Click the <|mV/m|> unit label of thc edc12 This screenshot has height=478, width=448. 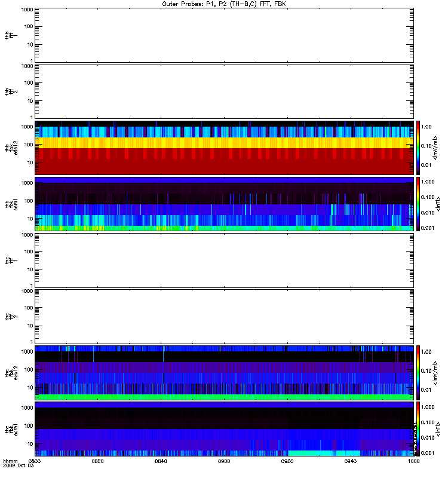[435, 372]
